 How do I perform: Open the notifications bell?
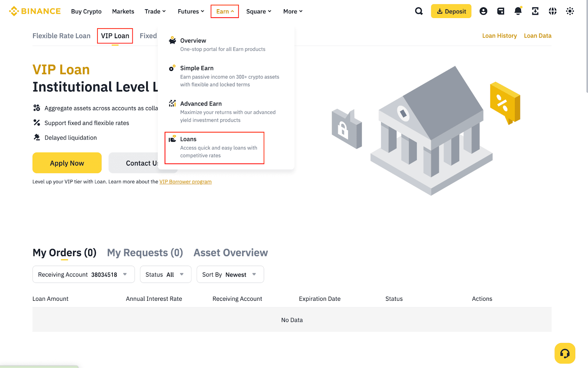518,11
